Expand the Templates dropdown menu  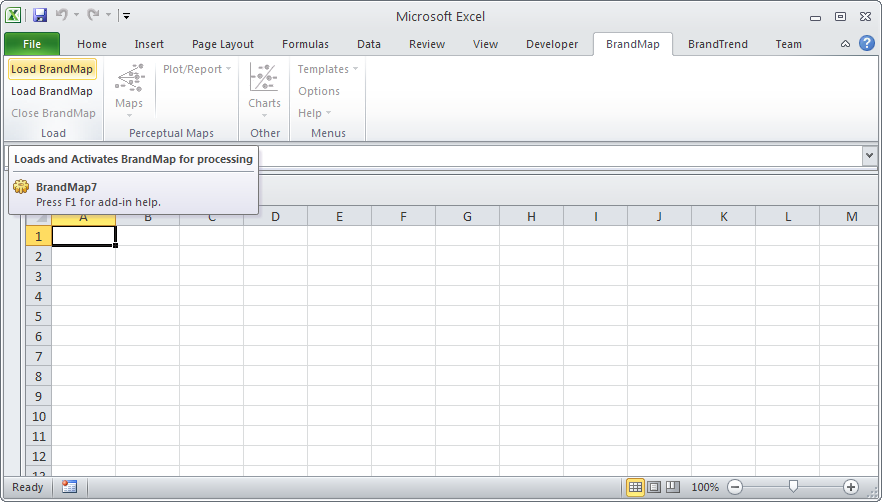coord(328,69)
